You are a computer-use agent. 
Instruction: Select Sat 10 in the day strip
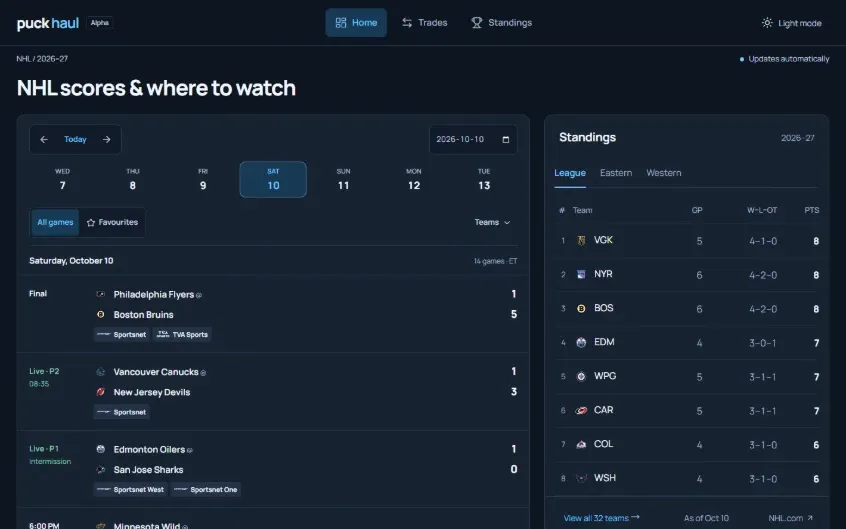tap(273, 180)
